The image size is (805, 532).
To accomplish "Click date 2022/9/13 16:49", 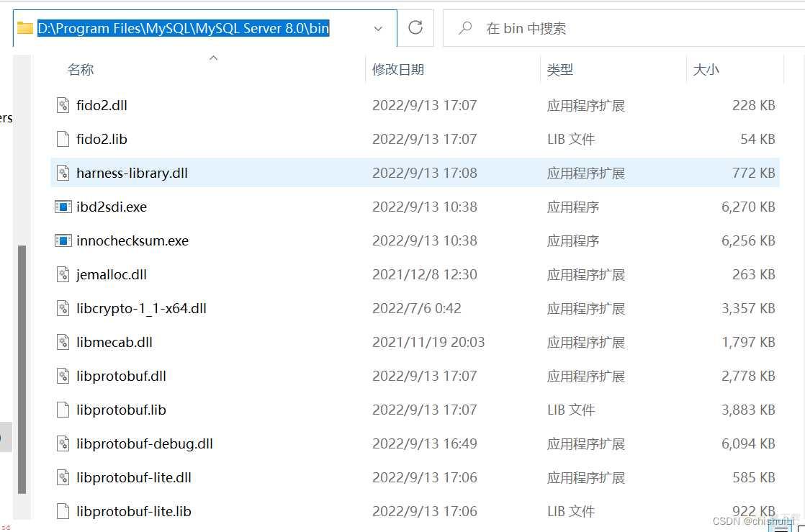I will coord(425,444).
